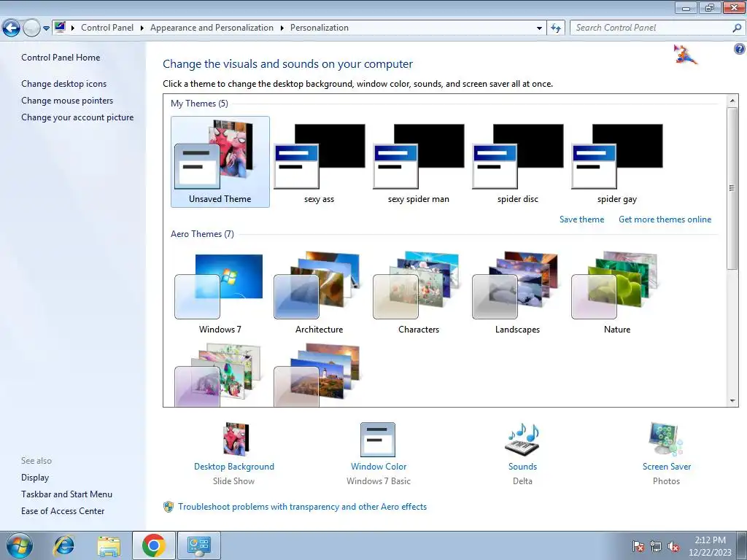747x560 pixels.
Task: Select the sexy spider man theme
Action: click(418, 162)
